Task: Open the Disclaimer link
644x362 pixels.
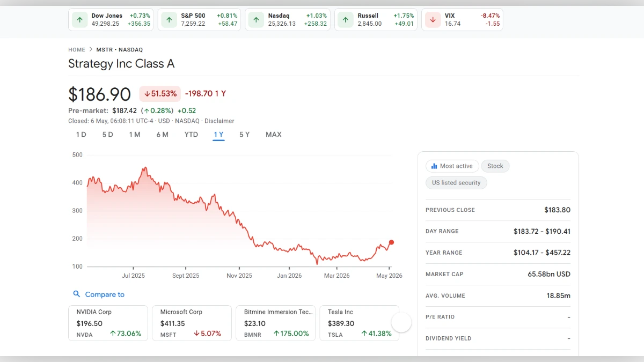Action: 219,121
